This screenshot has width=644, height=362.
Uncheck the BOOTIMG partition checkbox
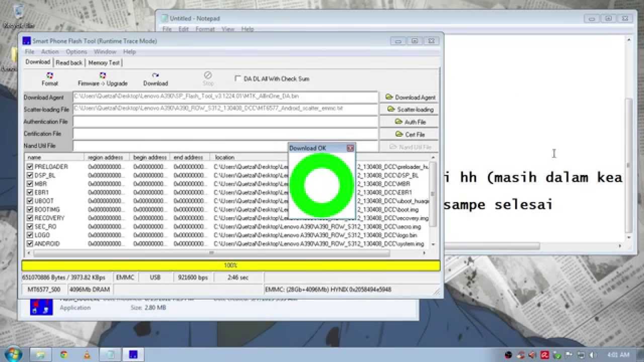(30, 209)
